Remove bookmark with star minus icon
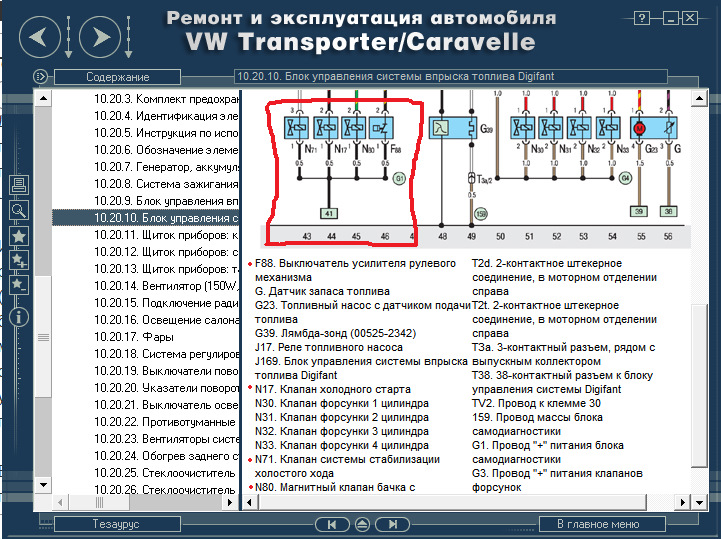Screen dimensions: 721x539 tap(19, 285)
